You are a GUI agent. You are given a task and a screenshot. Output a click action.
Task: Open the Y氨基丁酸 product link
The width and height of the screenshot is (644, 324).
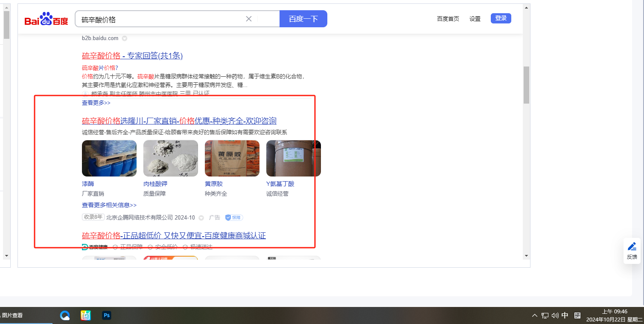click(x=280, y=184)
